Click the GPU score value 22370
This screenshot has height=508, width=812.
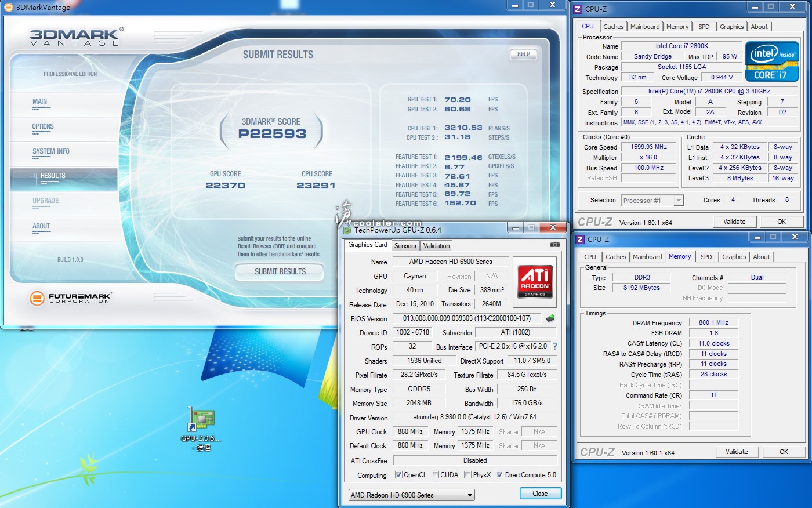(x=225, y=186)
